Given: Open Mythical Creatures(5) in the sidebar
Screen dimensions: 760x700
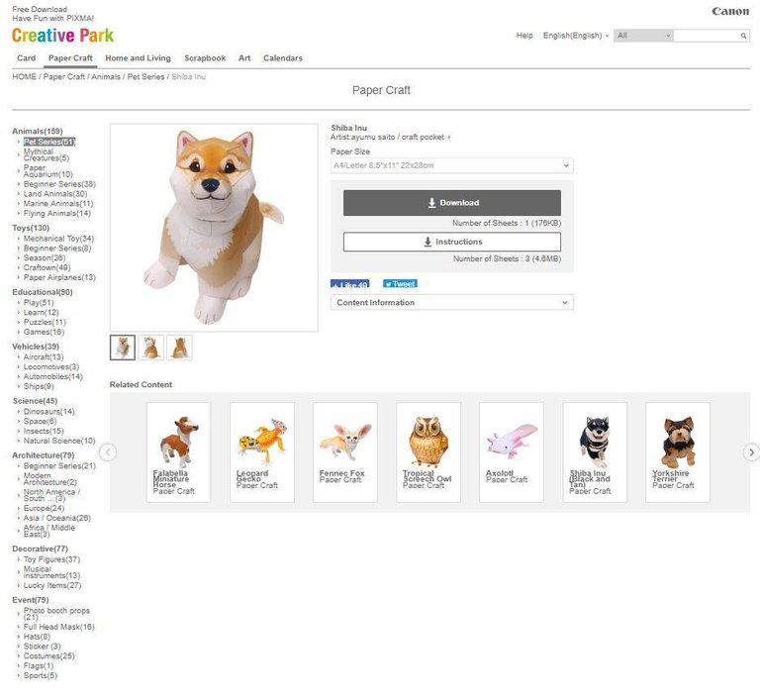Looking at the screenshot, I should click(47, 154).
